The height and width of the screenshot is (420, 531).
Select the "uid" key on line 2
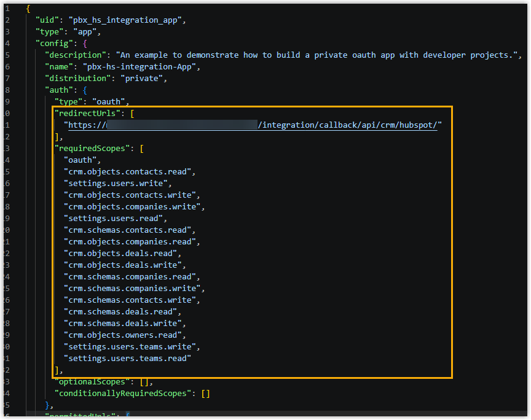pyautogui.click(x=47, y=20)
